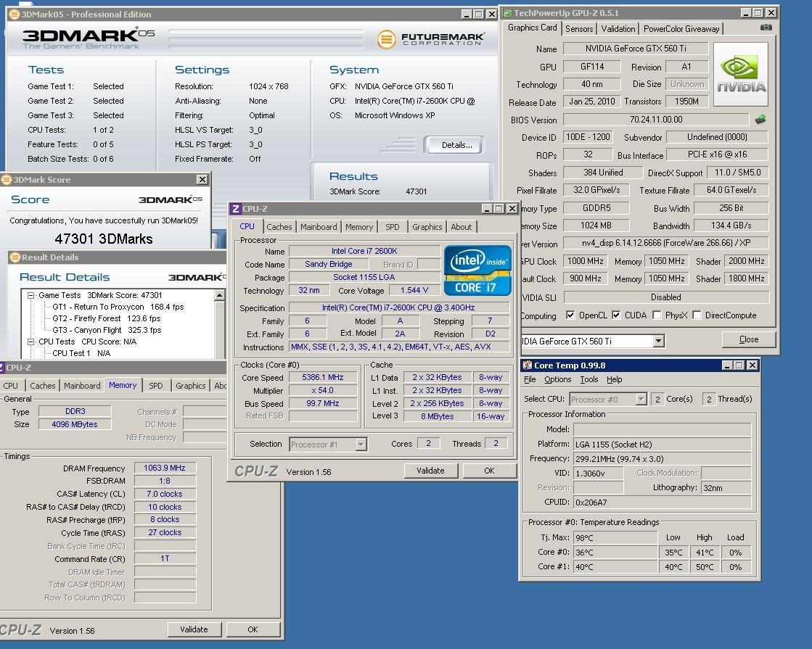Open the GPU selection dropdown in GPU-Z

click(658, 341)
